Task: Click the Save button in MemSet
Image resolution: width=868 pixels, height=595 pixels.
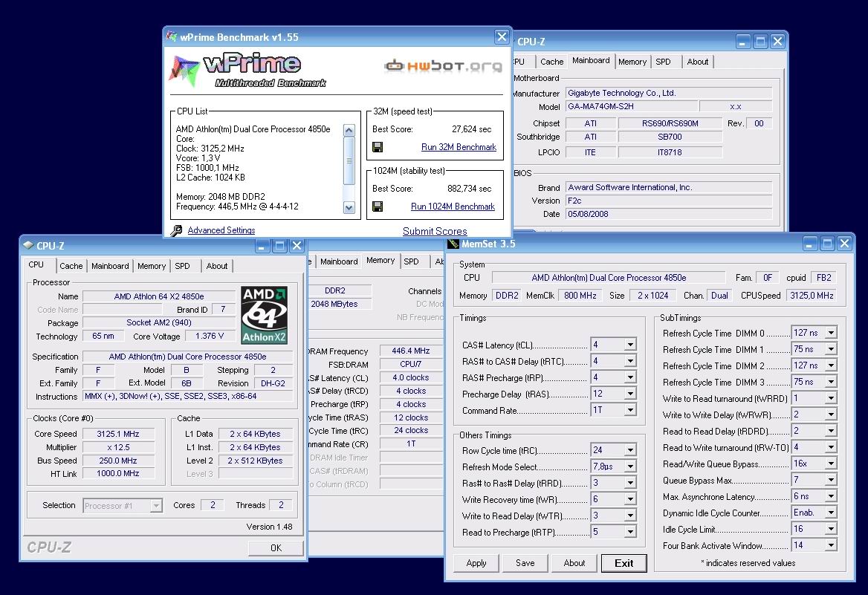Action: (x=525, y=563)
